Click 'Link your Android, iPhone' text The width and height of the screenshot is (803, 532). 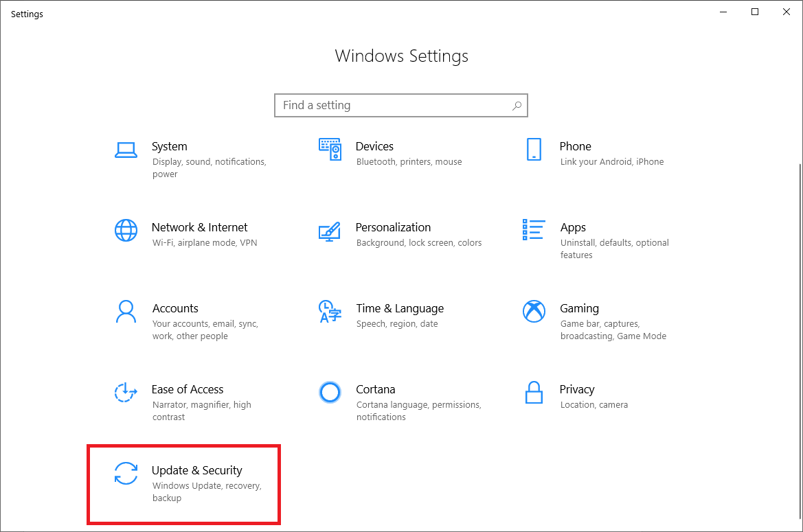[x=612, y=161]
